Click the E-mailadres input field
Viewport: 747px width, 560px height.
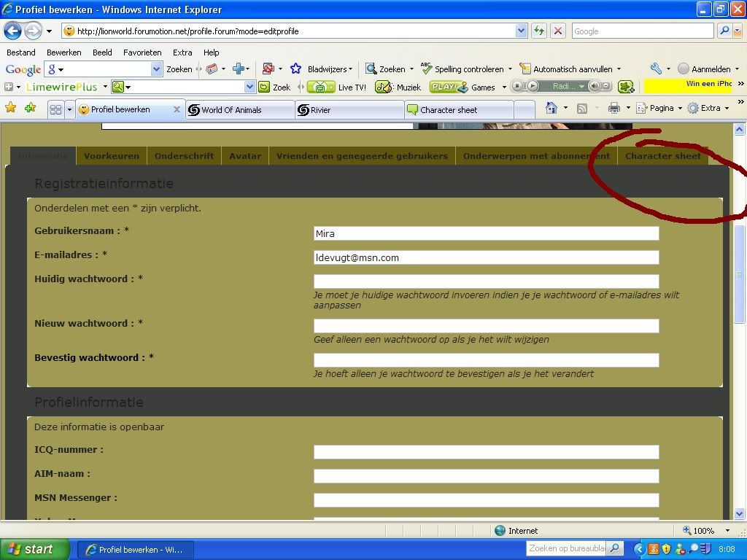486,257
